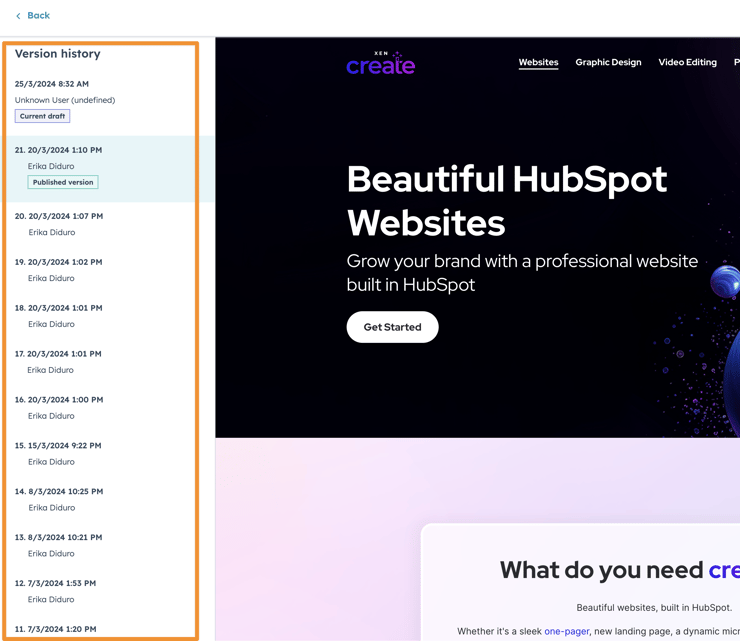Select version 12 dated 7/3/2024 1:53 PM
740x641 pixels.
pyautogui.click(x=55, y=583)
